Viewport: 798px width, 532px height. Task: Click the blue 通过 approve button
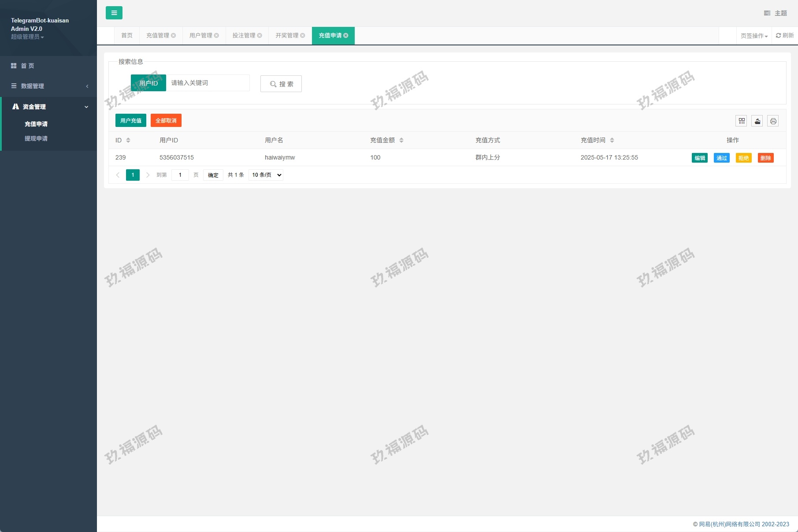click(x=721, y=158)
